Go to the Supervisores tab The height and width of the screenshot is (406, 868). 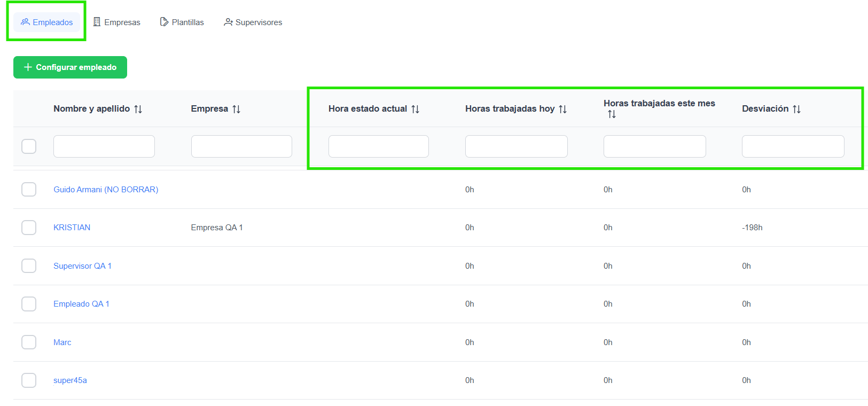point(253,22)
